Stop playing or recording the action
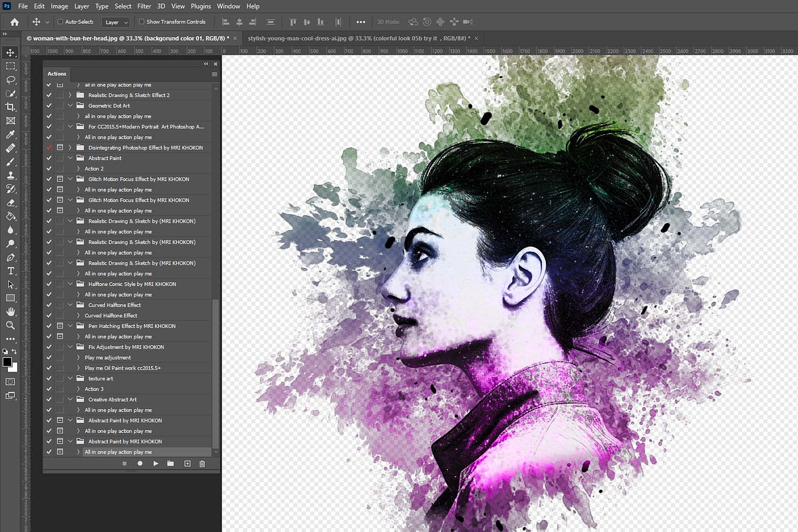This screenshot has height=532, width=798. [124, 464]
